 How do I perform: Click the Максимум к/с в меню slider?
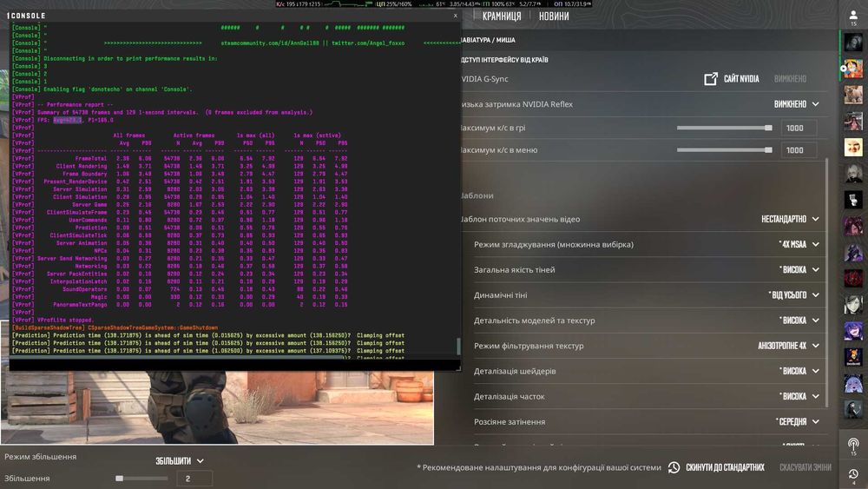[x=724, y=150]
